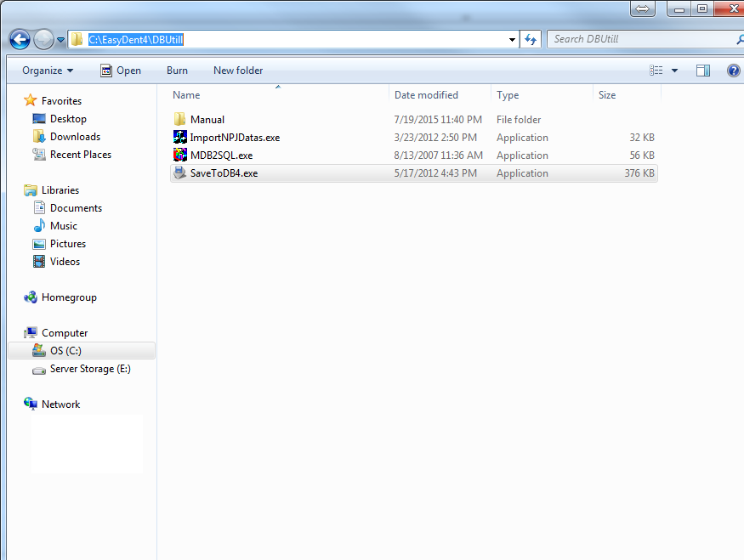Click the 56 KB size cell
Image resolution: width=744 pixels, height=560 pixels.
tap(642, 156)
